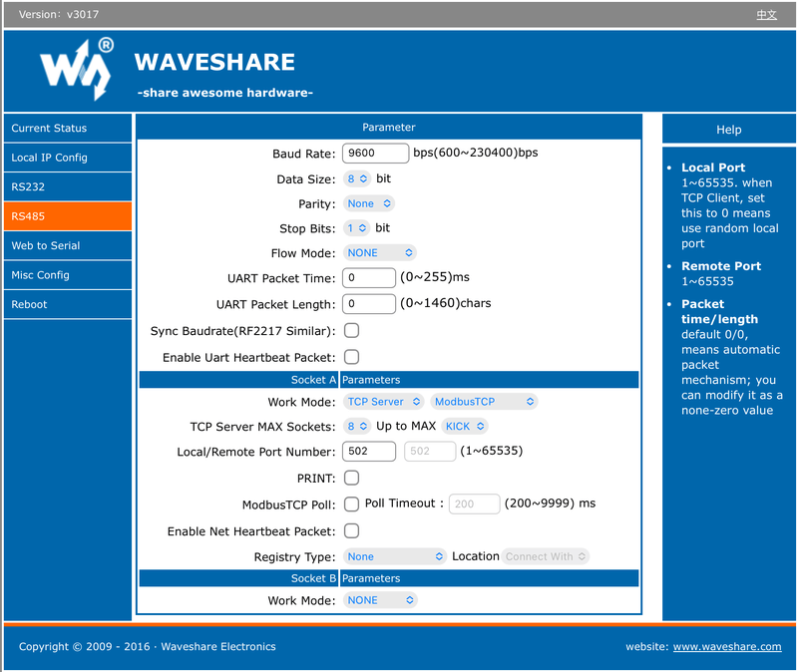Switch language to Chinese (中文)
Viewport: 798px width, 672px height.
point(766,15)
